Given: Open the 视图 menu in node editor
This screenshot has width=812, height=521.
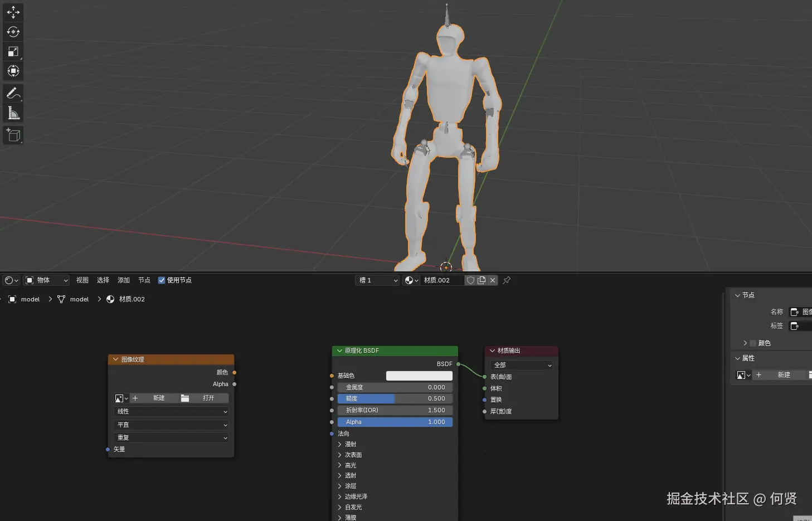Looking at the screenshot, I should (x=82, y=280).
